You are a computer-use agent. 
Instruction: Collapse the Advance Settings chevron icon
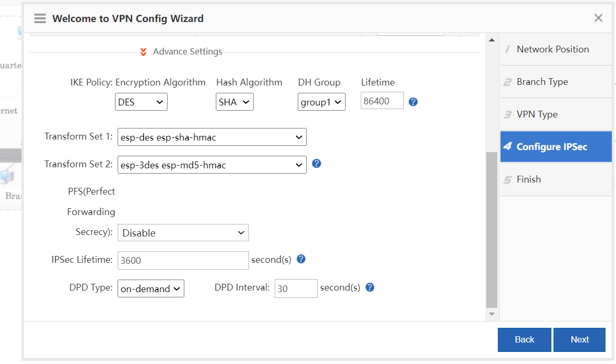click(143, 52)
